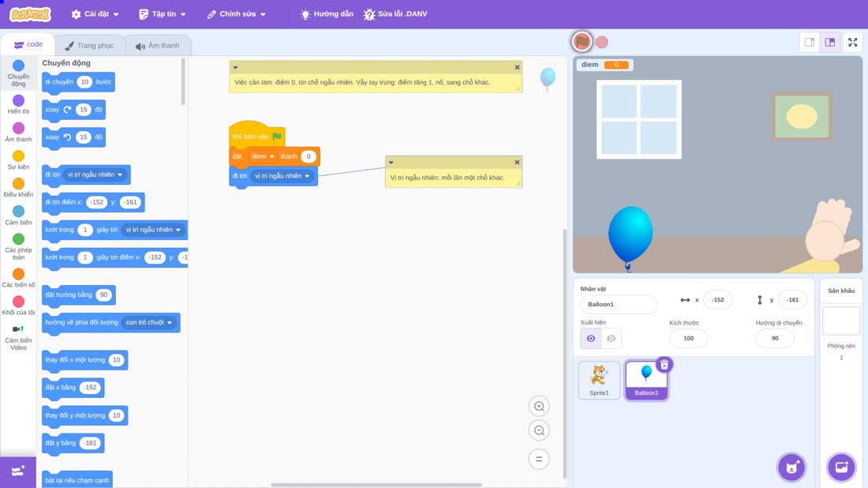868x488 pixels.
Task: Select the Âm thanh block category
Action: (18, 132)
